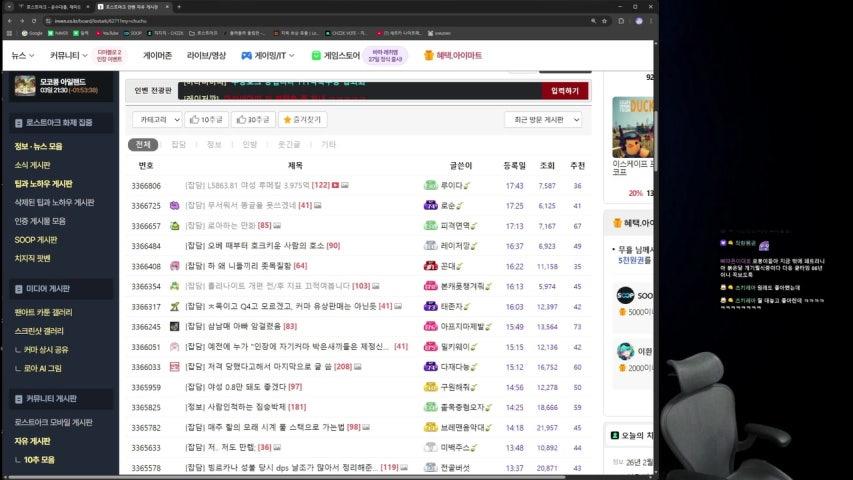Viewport: 853px width, 480px height.
Task: Click the SOOP round logo in right sidebar
Action: pos(625,296)
